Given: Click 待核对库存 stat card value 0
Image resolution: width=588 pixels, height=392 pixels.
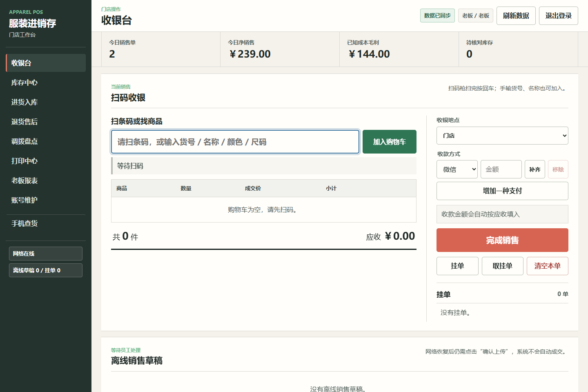Looking at the screenshot, I should [x=469, y=54].
